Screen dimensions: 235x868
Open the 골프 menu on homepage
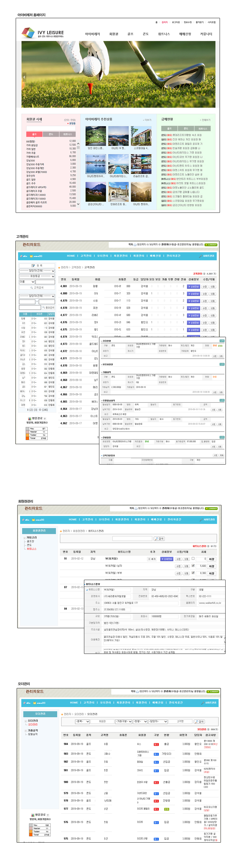[130, 34]
